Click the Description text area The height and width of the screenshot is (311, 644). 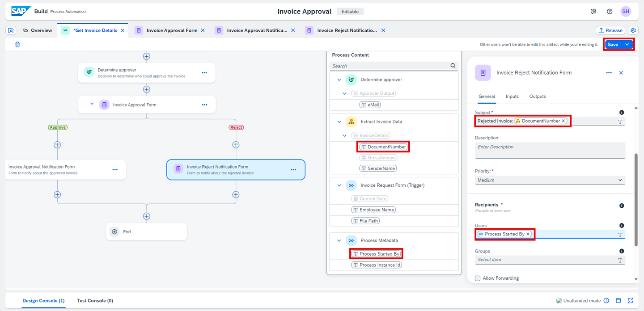[550, 150]
